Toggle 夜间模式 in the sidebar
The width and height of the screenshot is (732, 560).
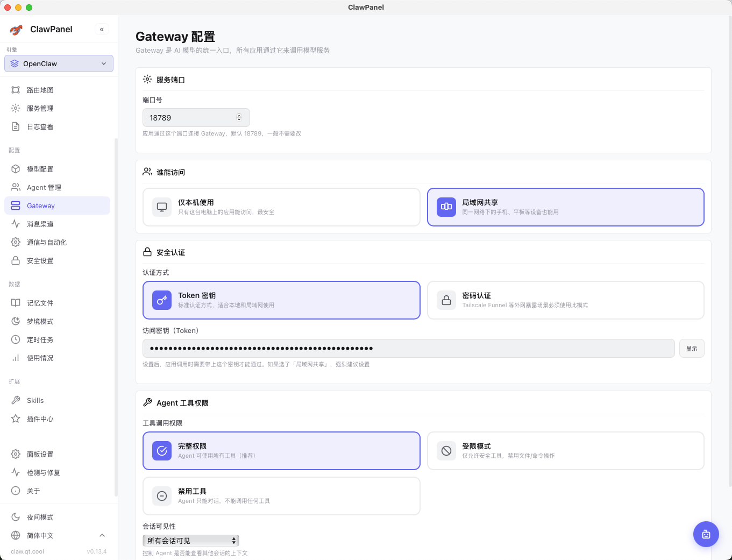[x=40, y=517]
